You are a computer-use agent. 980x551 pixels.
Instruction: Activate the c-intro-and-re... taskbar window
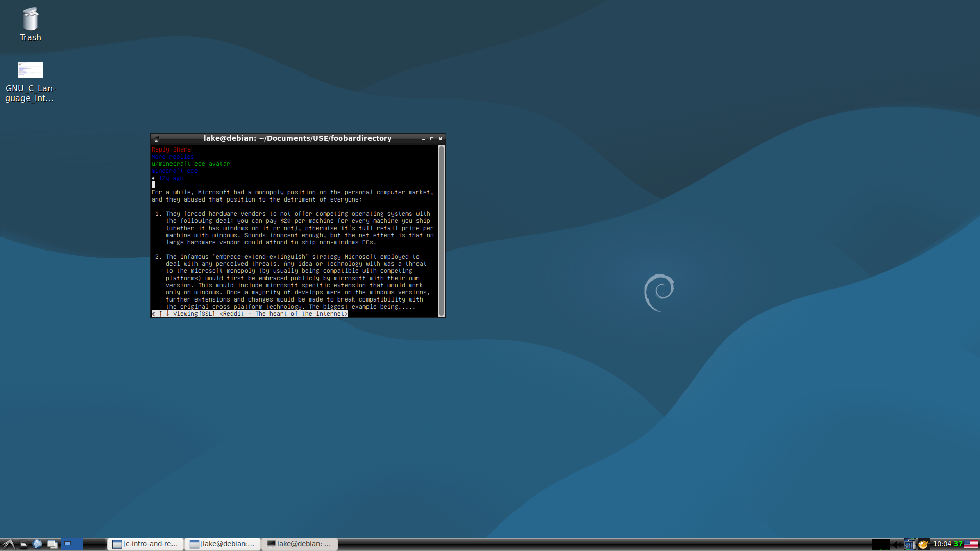coord(145,544)
